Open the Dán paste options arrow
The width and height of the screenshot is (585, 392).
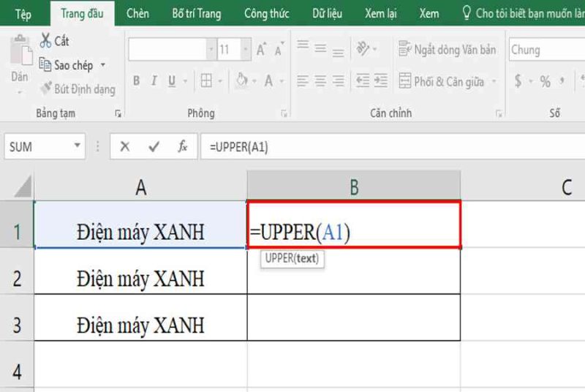pyautogui.click(x=20, y=92)
